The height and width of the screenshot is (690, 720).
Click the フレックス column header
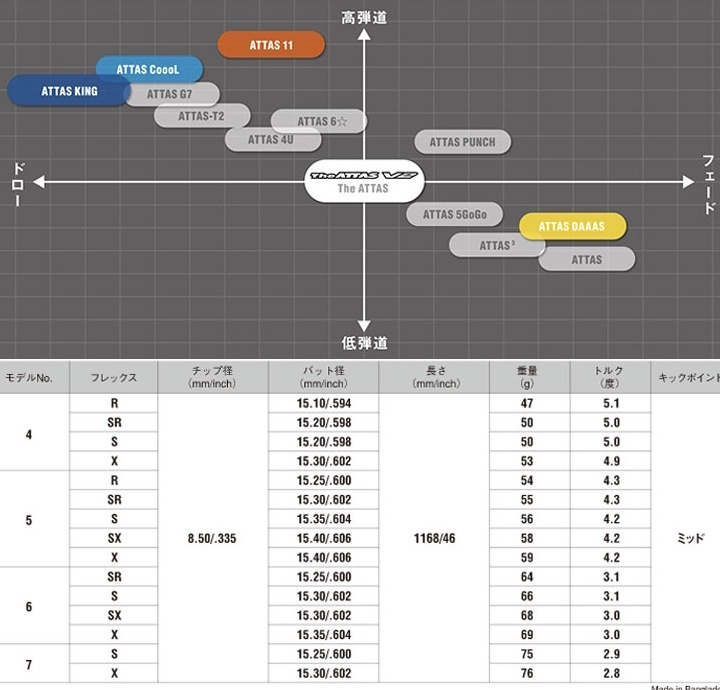point(113,377)
